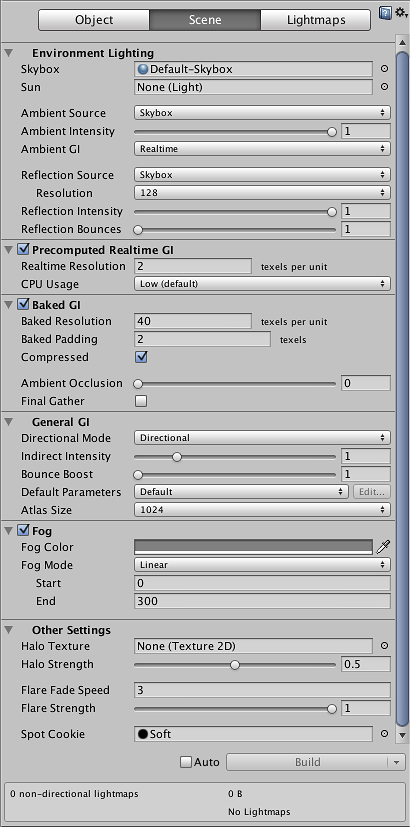
Task: Open the Fog Mode dropdown
Action: 262,565
